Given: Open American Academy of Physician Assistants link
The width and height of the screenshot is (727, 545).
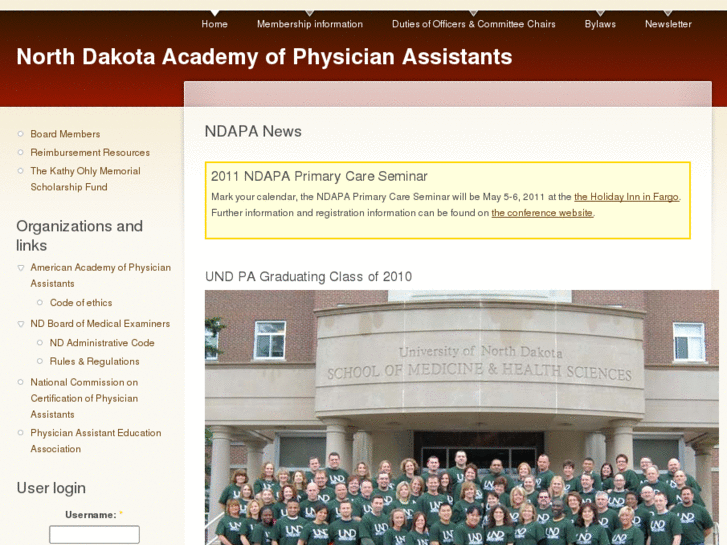Looking at the screenshot, I should 101,276.
